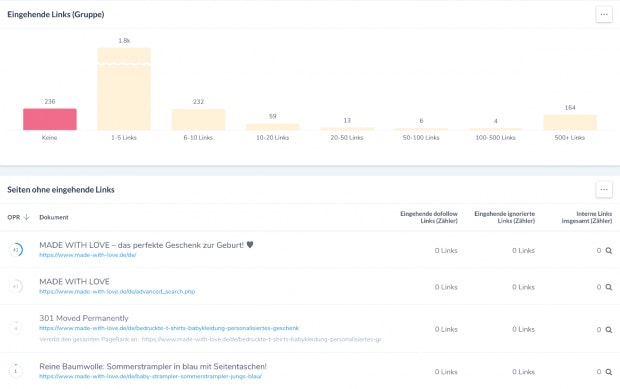Open options menu for Eingehende Links chart
The width and height of the screenshot is (620, 389).
point(604,15)
